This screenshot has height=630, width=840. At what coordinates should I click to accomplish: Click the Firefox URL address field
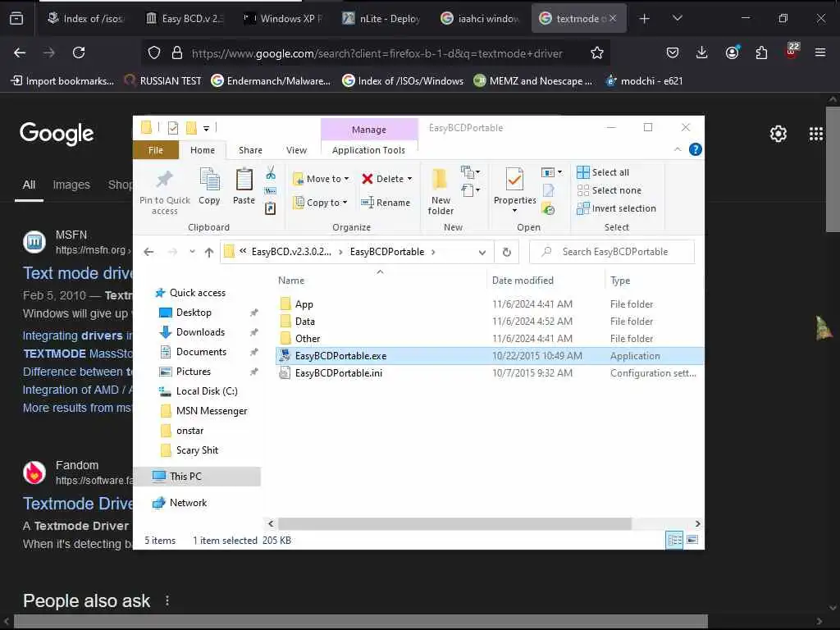(x=377, y=53)
